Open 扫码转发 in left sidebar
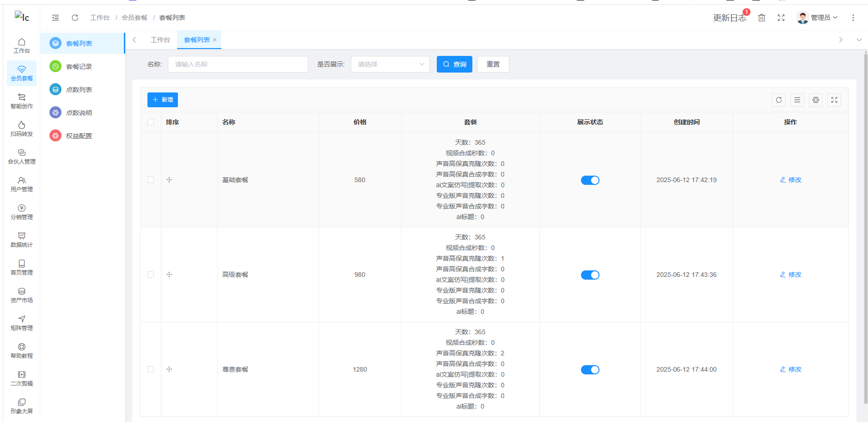This screenshot has height=422, width=868. pos(22,129)
